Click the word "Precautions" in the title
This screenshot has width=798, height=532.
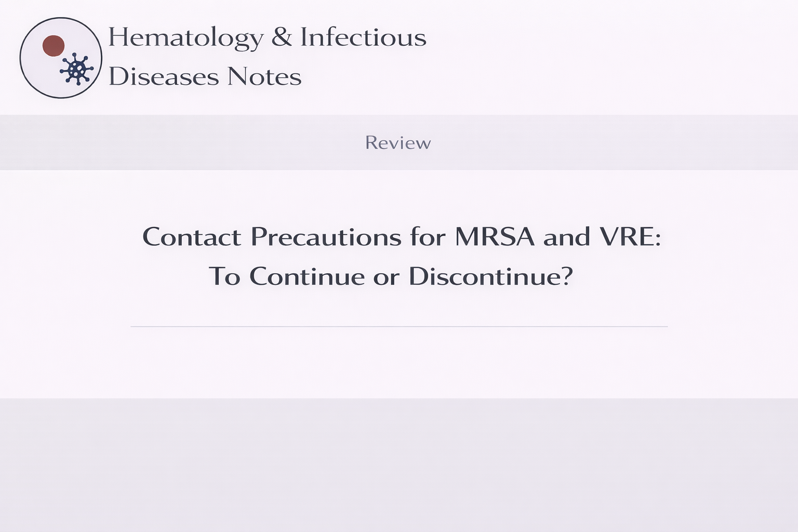[x=326, y=237]
